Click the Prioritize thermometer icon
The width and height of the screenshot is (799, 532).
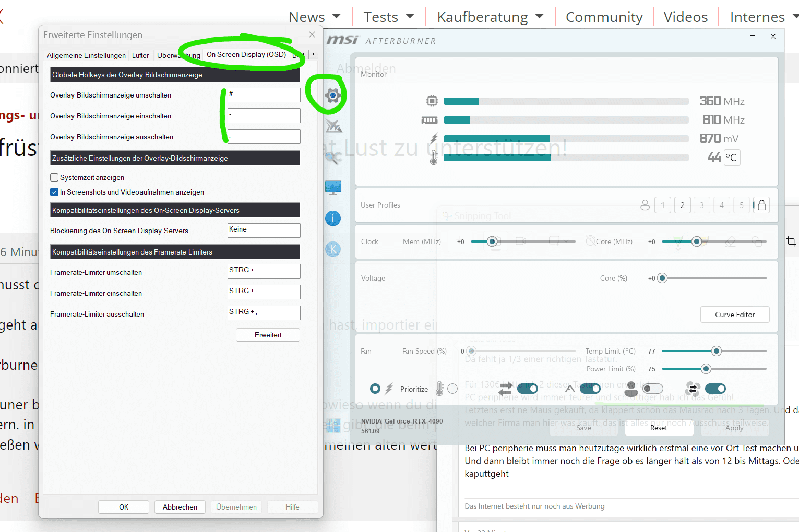pos(439,389)
